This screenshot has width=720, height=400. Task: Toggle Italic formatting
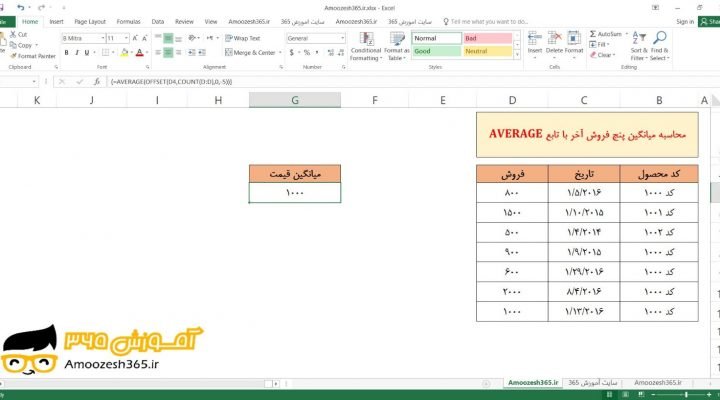tap(77, 53)
